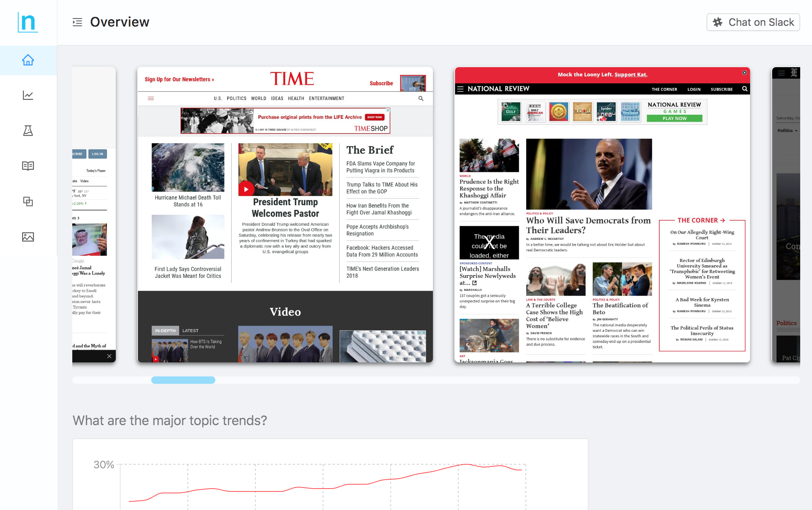Open 'A Bad Week for Kyrsten Sinema'

coord(702,302)
